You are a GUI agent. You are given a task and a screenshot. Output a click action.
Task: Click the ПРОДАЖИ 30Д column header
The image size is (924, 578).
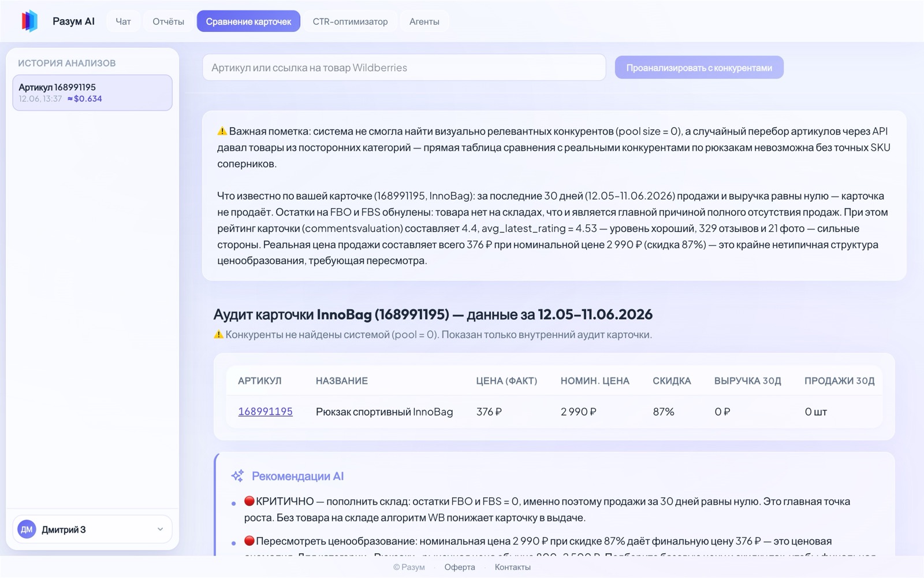point(839,381)
